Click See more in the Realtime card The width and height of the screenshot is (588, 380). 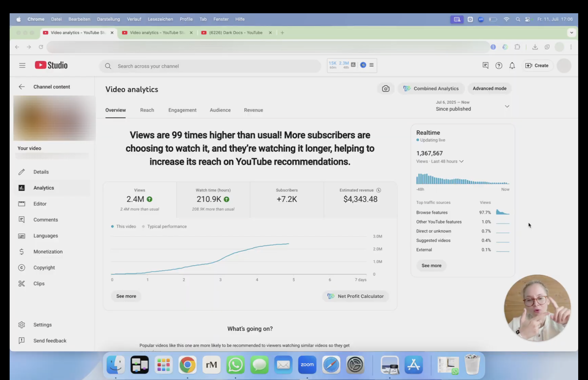pos(431,265)
